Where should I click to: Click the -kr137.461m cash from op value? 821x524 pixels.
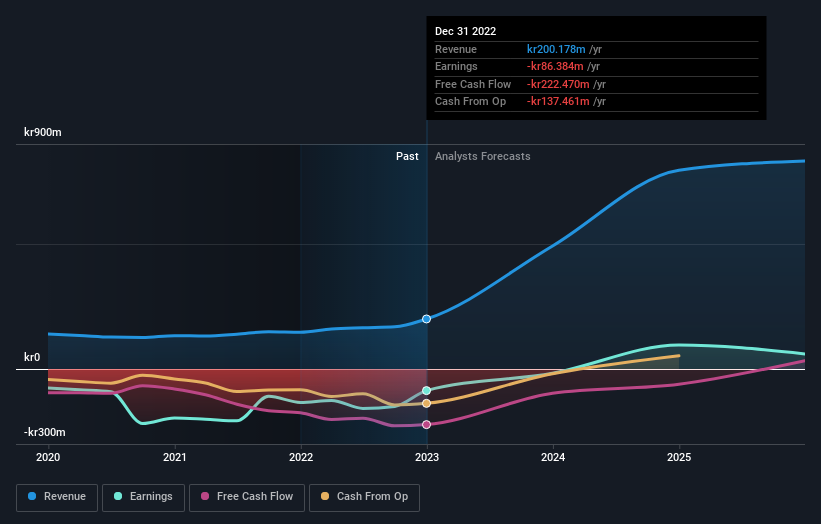[x=558, y=102]
